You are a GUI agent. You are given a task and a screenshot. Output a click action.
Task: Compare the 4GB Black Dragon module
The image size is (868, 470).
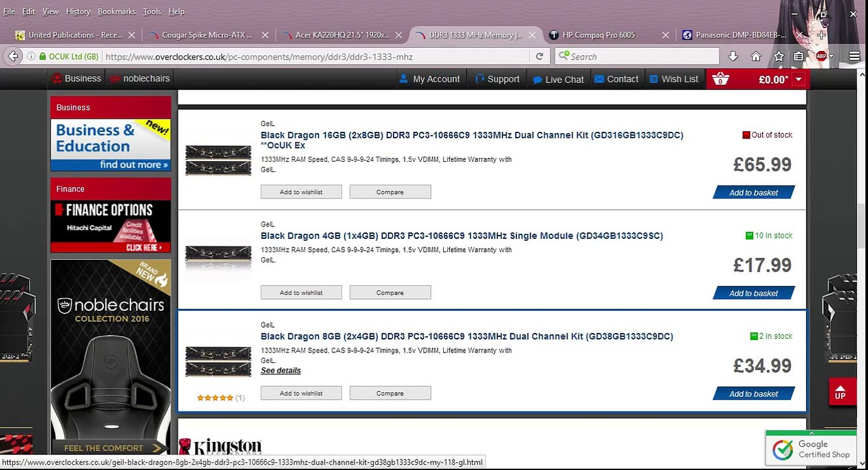point(390,292)
